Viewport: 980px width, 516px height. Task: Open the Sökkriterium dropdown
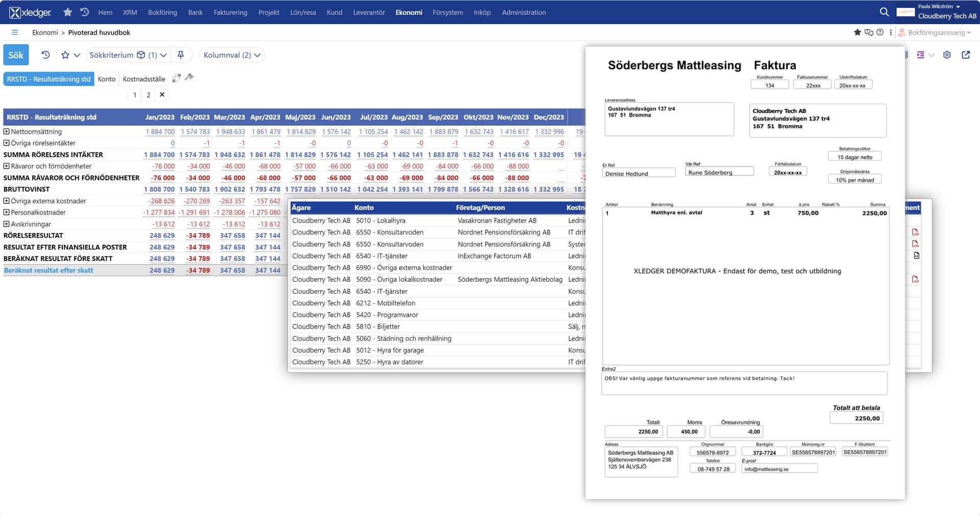[x=128, y=55]
